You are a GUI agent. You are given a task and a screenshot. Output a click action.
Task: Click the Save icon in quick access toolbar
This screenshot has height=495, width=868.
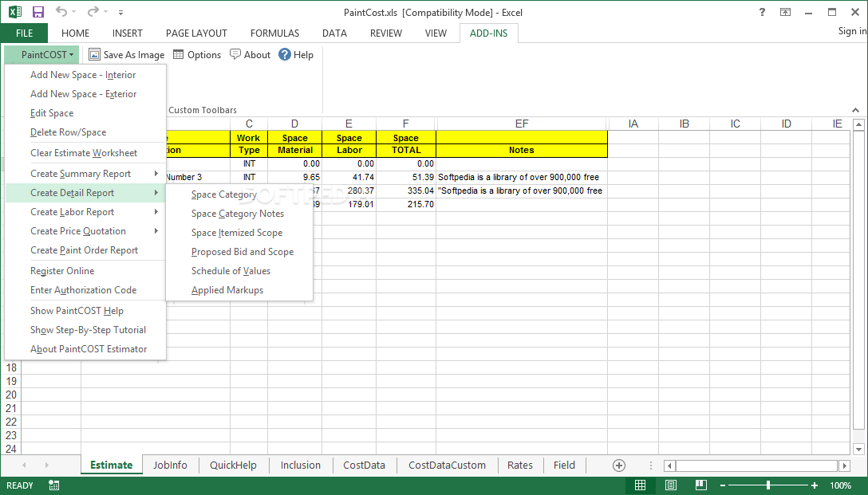click(38, 12)
